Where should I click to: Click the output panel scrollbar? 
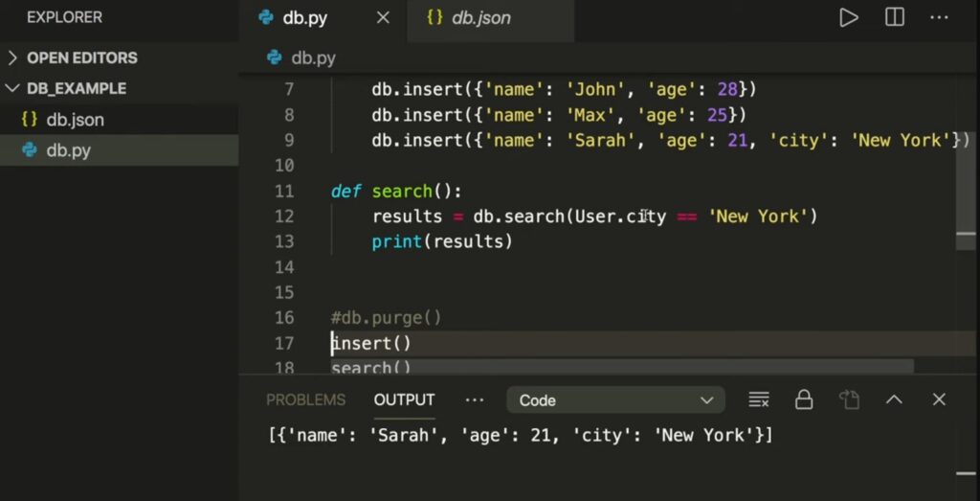(x=966, y=473)
